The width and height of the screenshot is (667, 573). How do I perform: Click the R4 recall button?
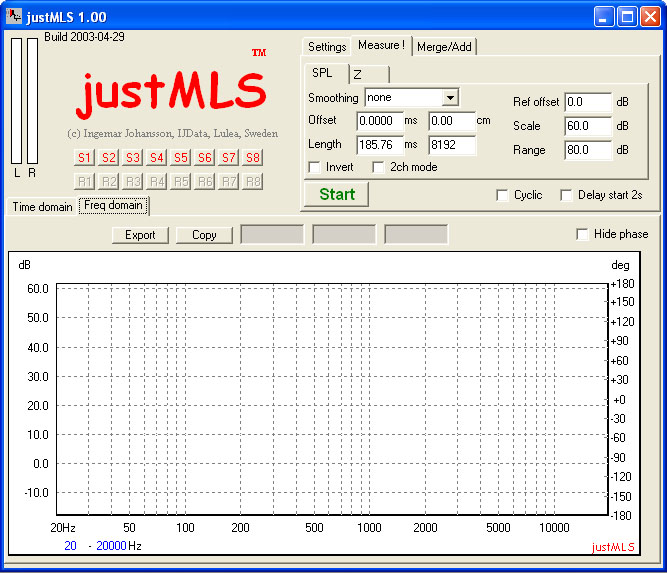click(156, 182)
